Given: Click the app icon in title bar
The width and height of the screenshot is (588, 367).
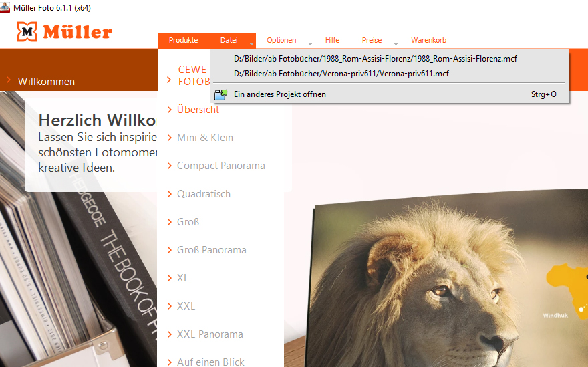Looking at the screenshot, I should tap(5, 7).
